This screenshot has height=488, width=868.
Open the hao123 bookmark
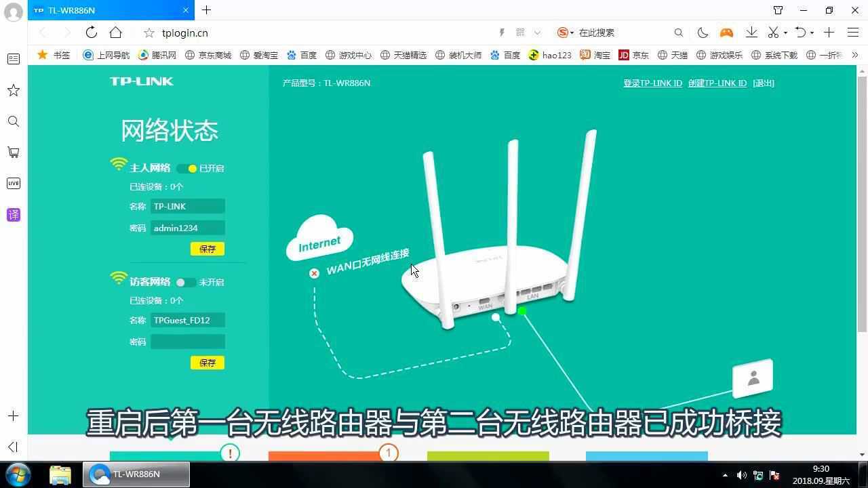coord(550,55)
